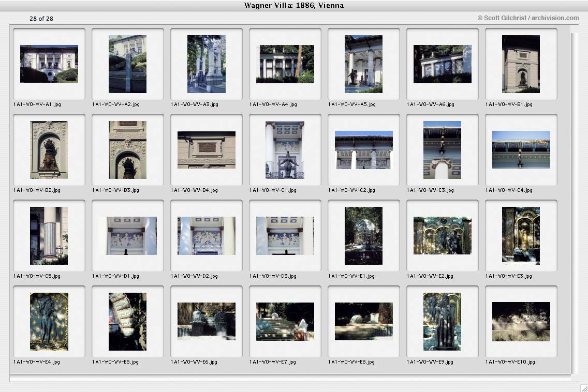The height and width of the screenshot is (392, 588).
Task: Click filename label 1A1-WO-WV-E3.jpg
Action: tap(509, 276)
